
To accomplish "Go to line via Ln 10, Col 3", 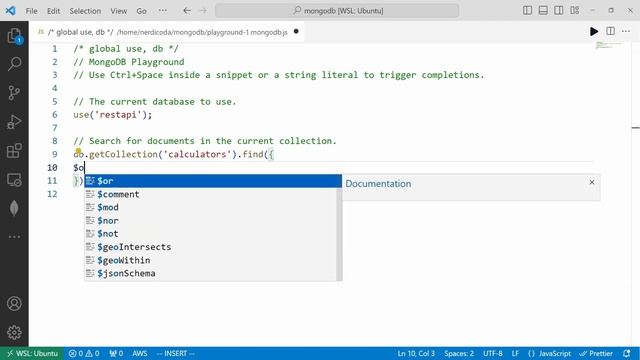I will click(416, 353).
